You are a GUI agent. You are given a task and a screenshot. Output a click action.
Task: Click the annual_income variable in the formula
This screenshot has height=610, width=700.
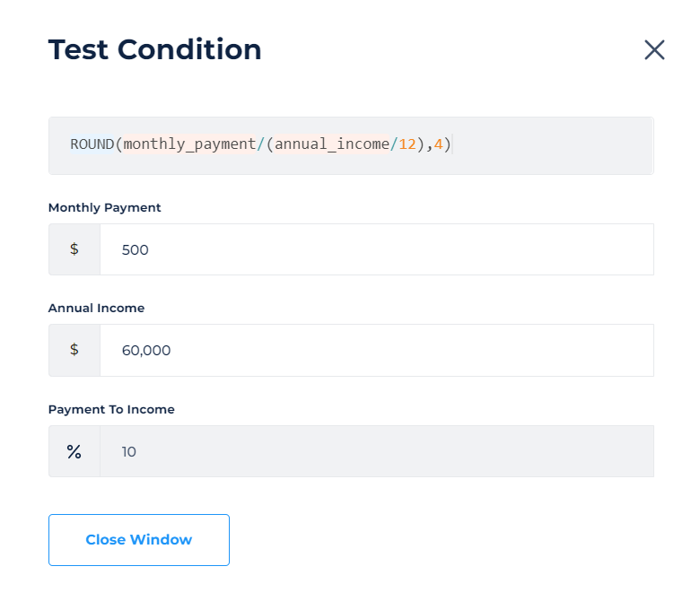pyautogui.click(x=330, y=144)
